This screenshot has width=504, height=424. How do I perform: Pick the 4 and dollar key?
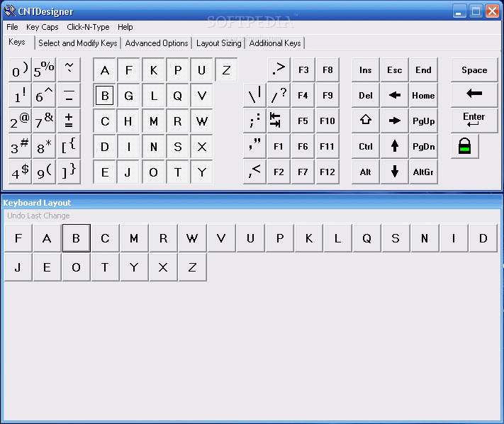pos(20,172)
